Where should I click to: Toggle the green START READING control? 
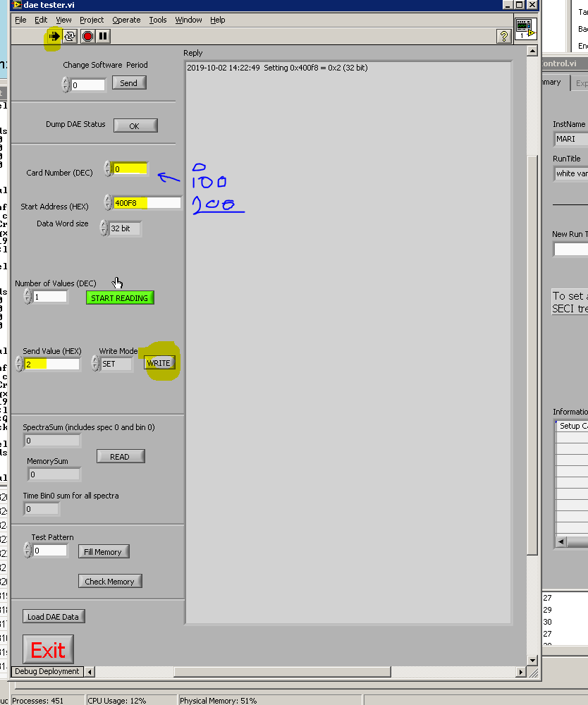[119, 298]
